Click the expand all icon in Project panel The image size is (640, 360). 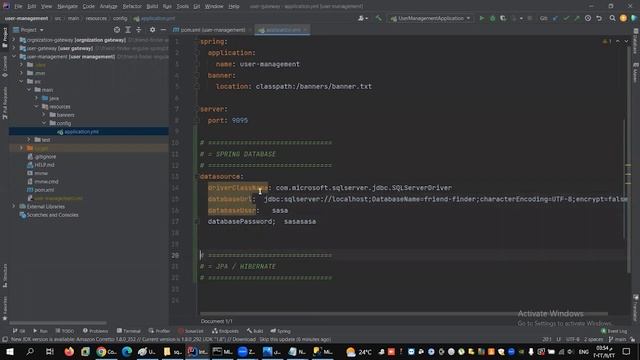pyautogui.click(x=128, y=30)
